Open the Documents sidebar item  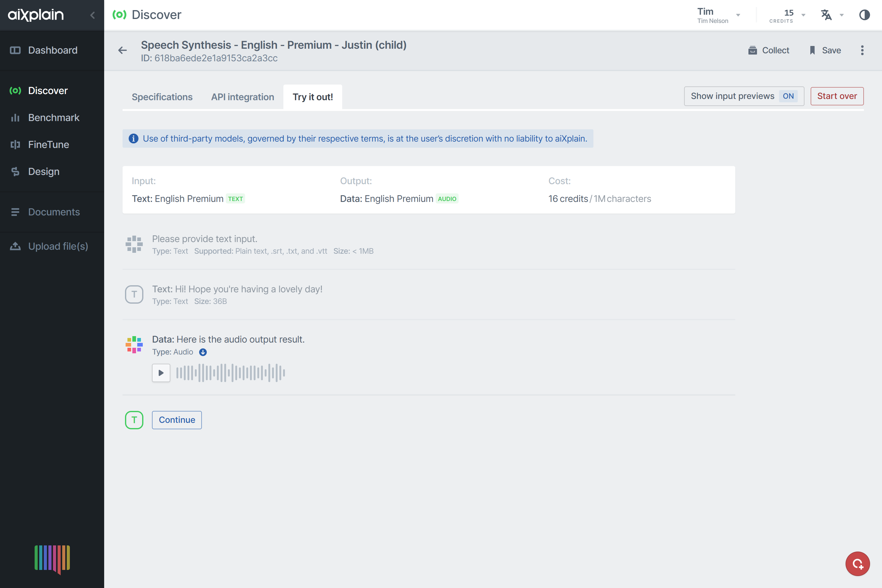[52, 212]
